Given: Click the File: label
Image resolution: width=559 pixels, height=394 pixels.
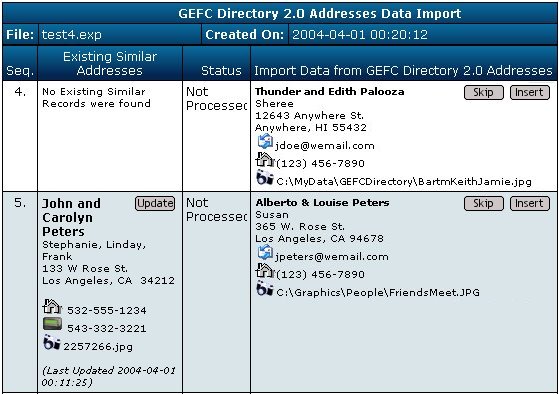Looking at the screenshot, I should [x=20, y=35].
